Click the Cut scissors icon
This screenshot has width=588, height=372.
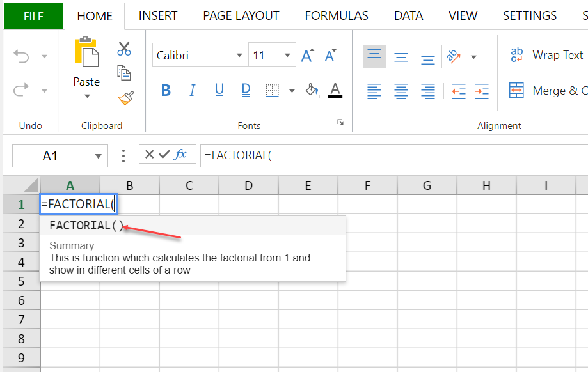click(x=124, y=49)
